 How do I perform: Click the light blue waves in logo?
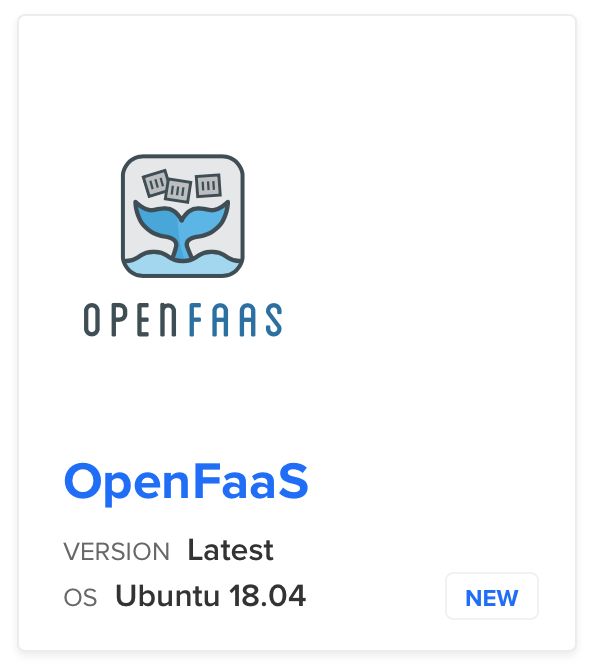(183, 264)
